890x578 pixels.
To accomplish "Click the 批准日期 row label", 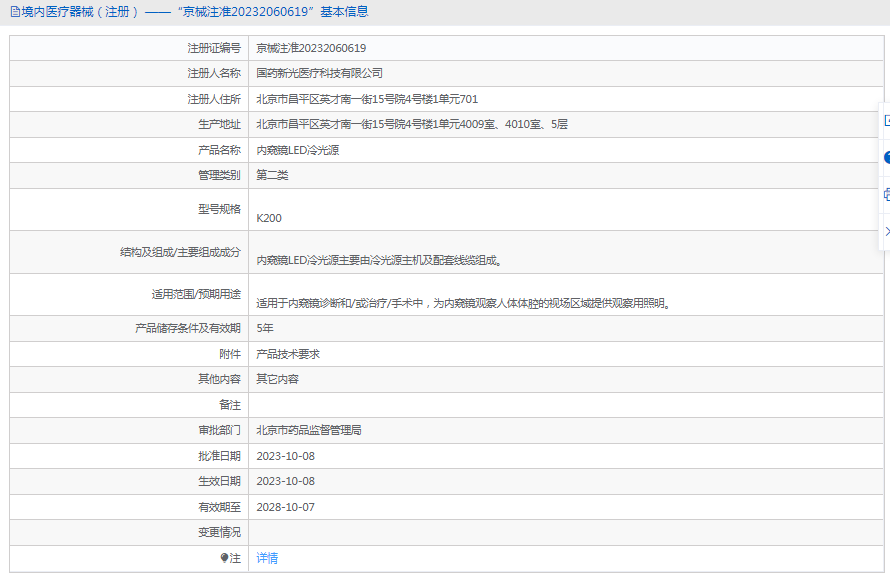I will point(219,456).
